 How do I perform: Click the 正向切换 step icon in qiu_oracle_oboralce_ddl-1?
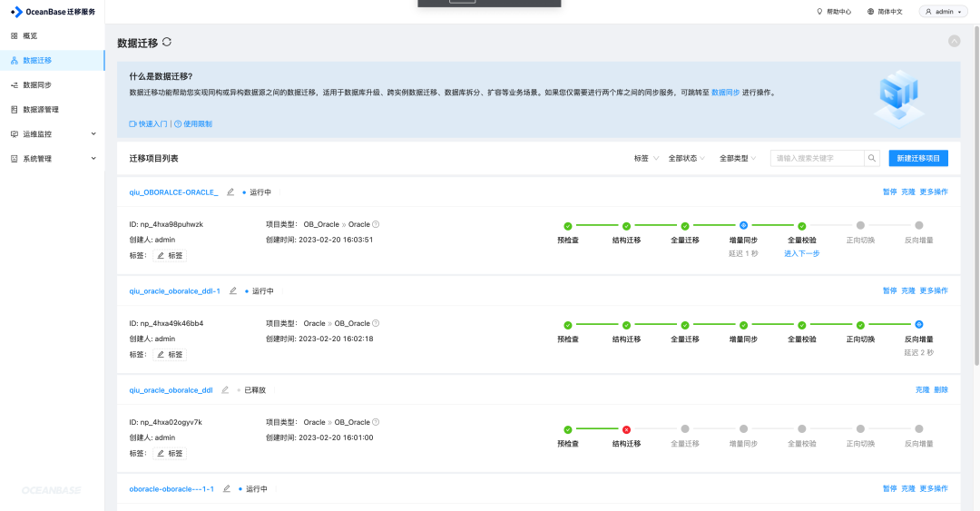(860, 325)
